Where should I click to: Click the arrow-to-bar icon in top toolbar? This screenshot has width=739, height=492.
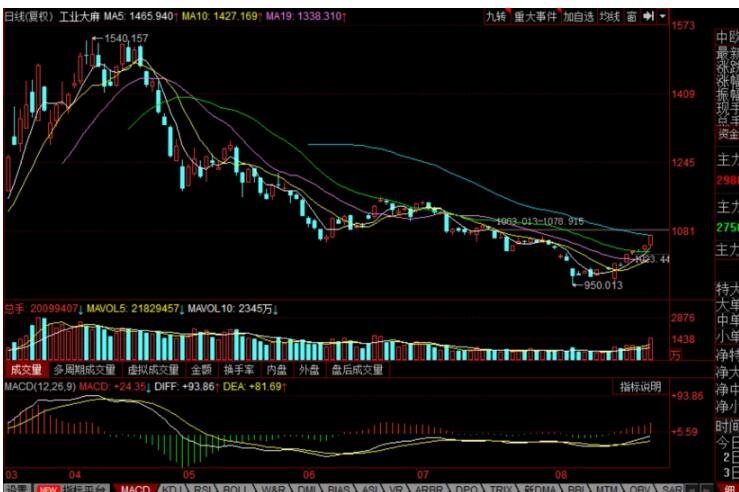(x=649, y=16)
